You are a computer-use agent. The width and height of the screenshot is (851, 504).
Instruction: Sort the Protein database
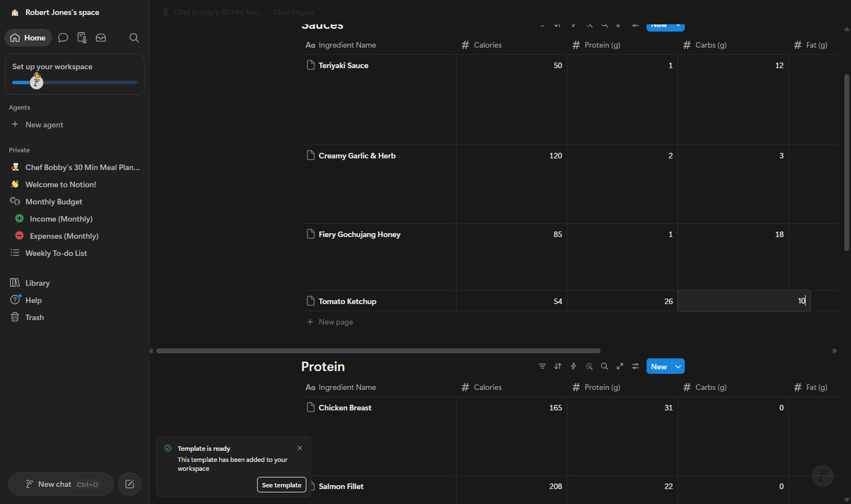point(558,366)
